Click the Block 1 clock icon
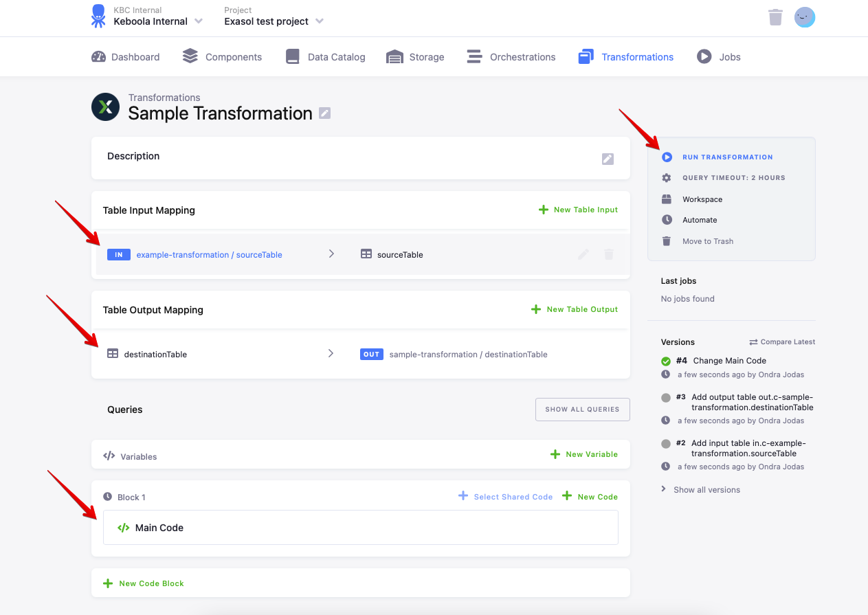868x615 pixels. [x=107, y=497]
